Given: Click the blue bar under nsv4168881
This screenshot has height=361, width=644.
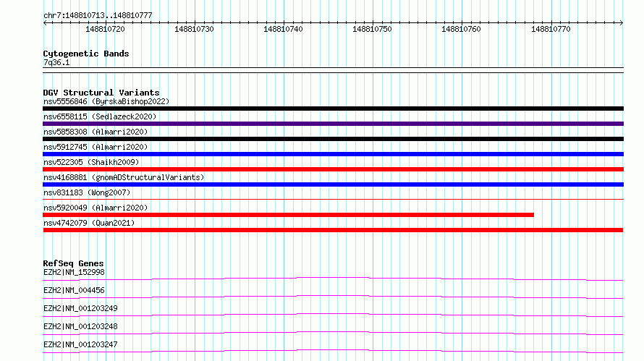Looking at the screenshot, I should coord(333,184).
